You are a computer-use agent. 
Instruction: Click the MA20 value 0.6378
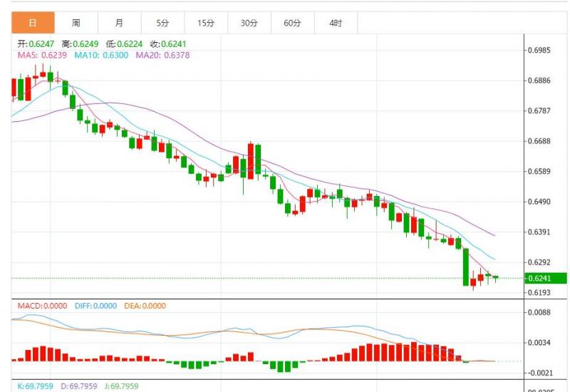(177, 56)
